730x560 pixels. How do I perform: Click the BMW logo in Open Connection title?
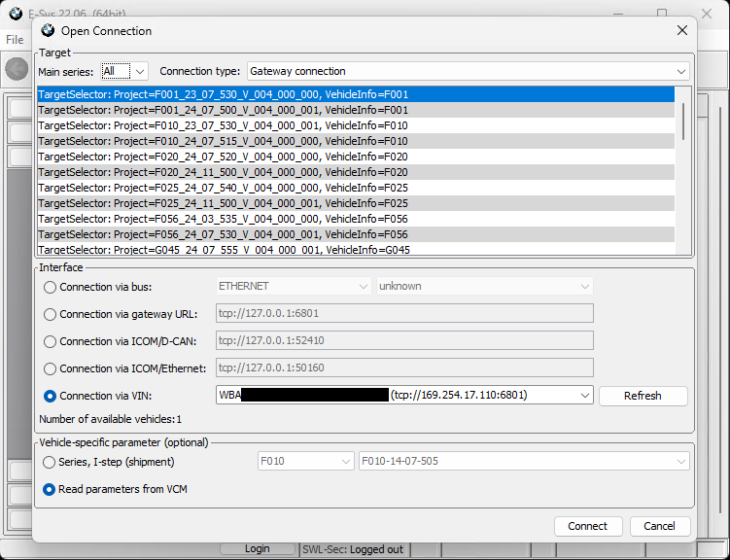coord(48,31)
